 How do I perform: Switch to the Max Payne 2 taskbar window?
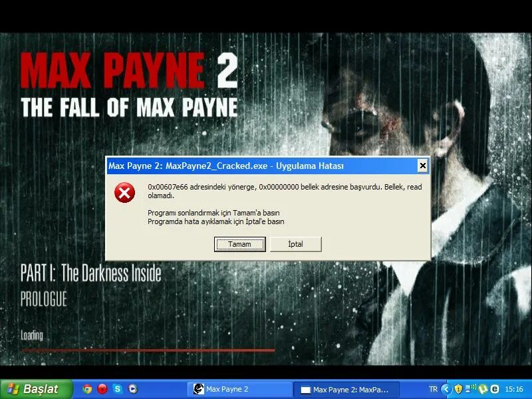point(239,389)
